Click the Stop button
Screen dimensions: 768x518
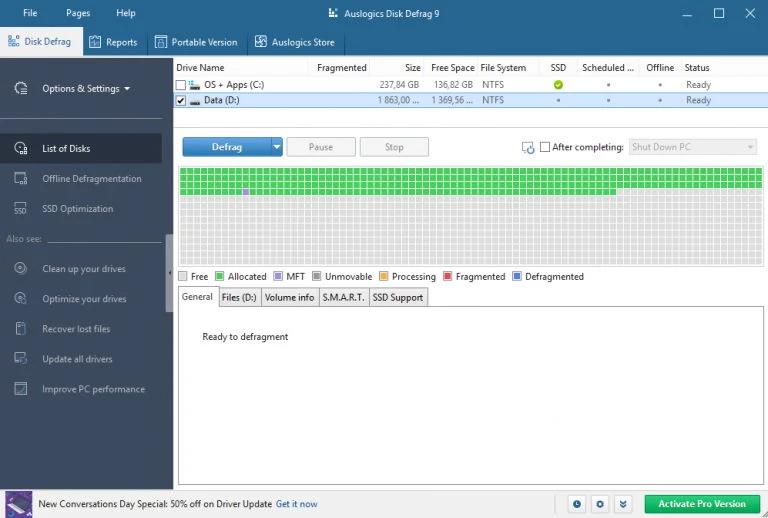[x=394, y=147]
